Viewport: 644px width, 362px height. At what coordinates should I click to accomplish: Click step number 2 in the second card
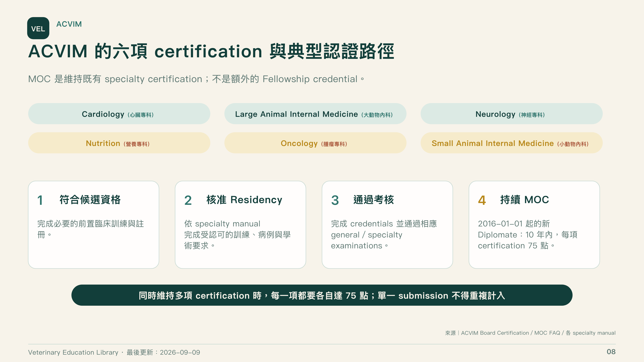(188, 200)
